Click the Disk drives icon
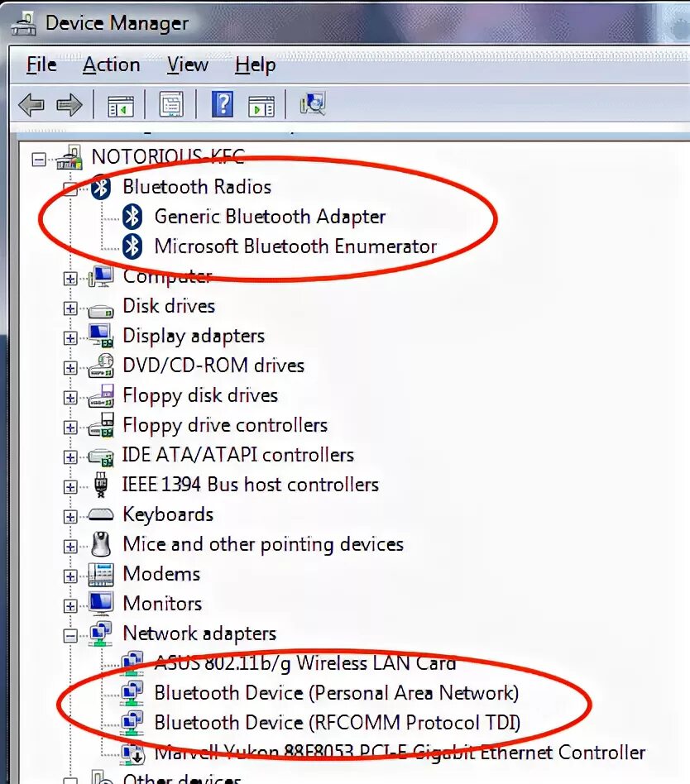Image resolution: width=690 pixels, height=784 pixels. pos(101,310)
